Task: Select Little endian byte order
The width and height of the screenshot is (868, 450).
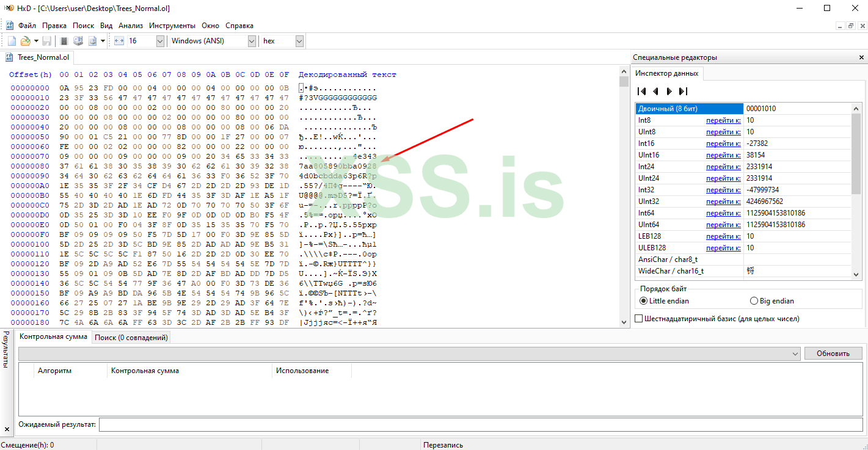Action: click(664, 301)
